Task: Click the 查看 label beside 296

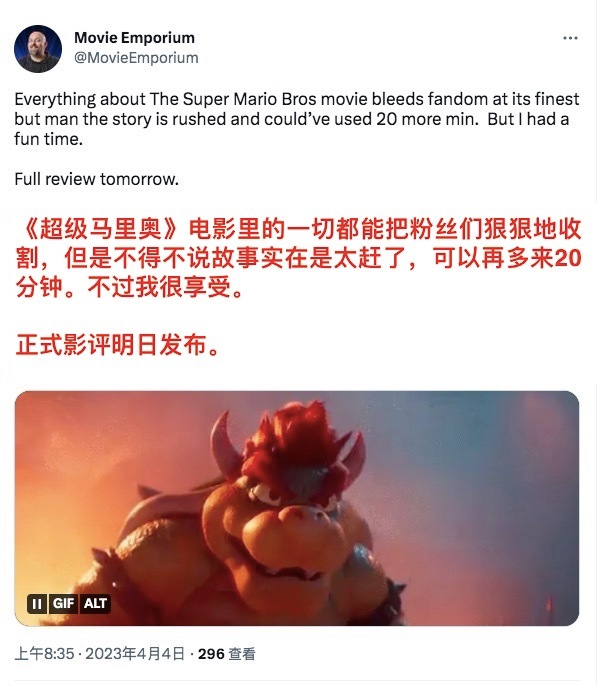Action: coord(242,654)
